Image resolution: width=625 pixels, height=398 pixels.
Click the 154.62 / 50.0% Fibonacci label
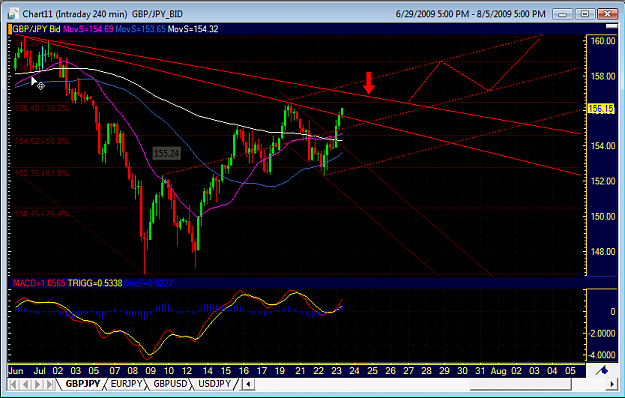42,141
